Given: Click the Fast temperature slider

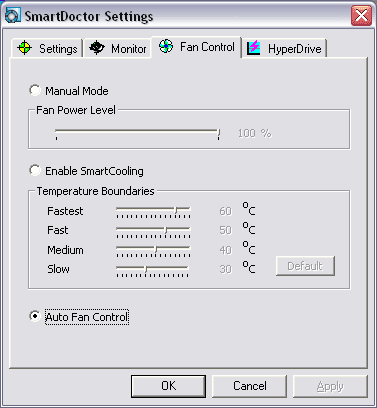Looking at the screenshot, I should coord(153,232).
